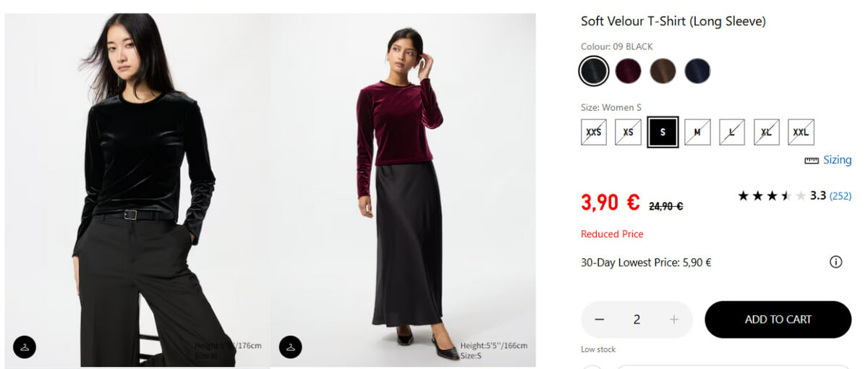
Task: Pick size XS option
Action: 628,132
